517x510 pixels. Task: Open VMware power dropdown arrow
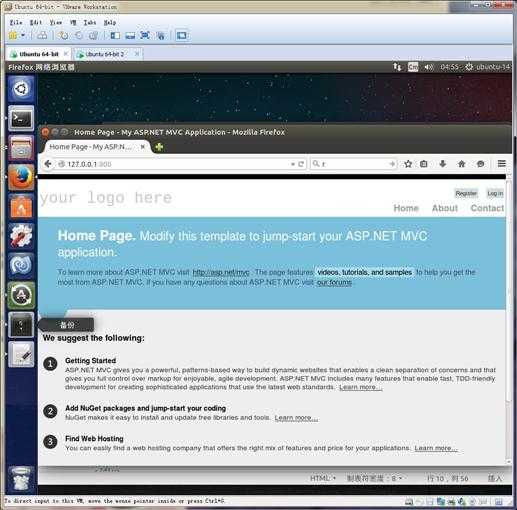tap(23, 35)
